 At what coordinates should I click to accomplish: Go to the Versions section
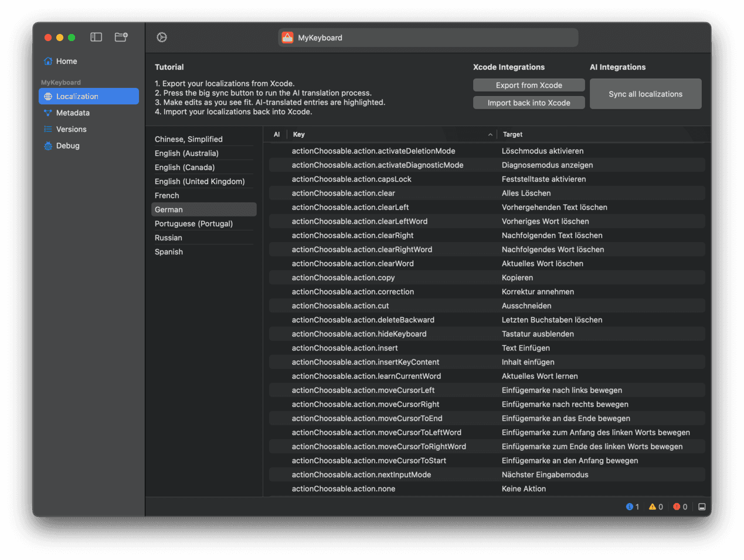pyautogui.click(x=89, y=129)
